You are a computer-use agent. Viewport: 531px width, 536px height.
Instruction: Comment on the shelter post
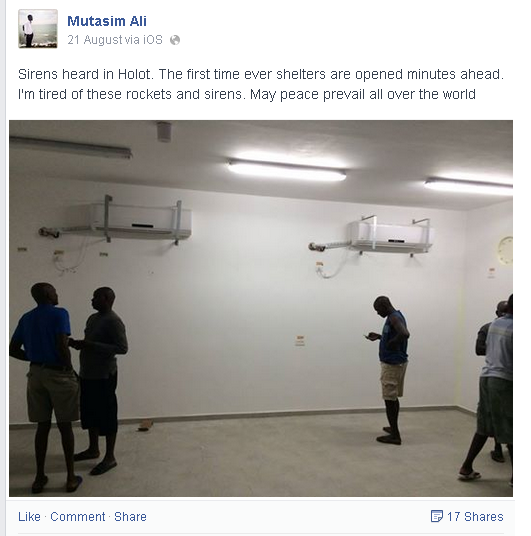tap(78, 517)
